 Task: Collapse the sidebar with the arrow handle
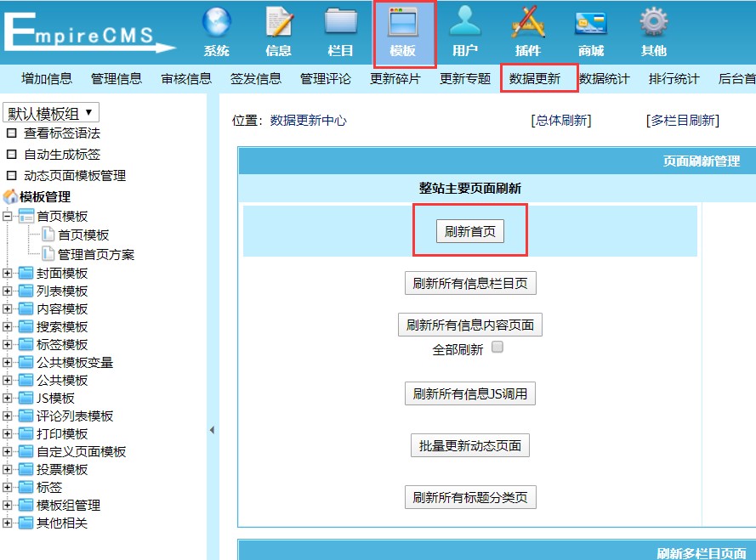pyautogui.click(x=212, y=430)
